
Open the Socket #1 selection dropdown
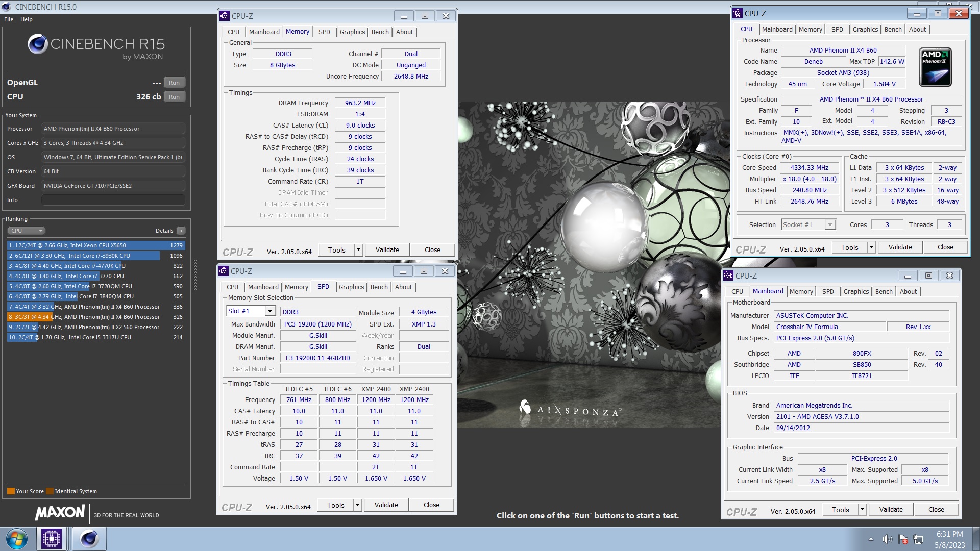830,224
